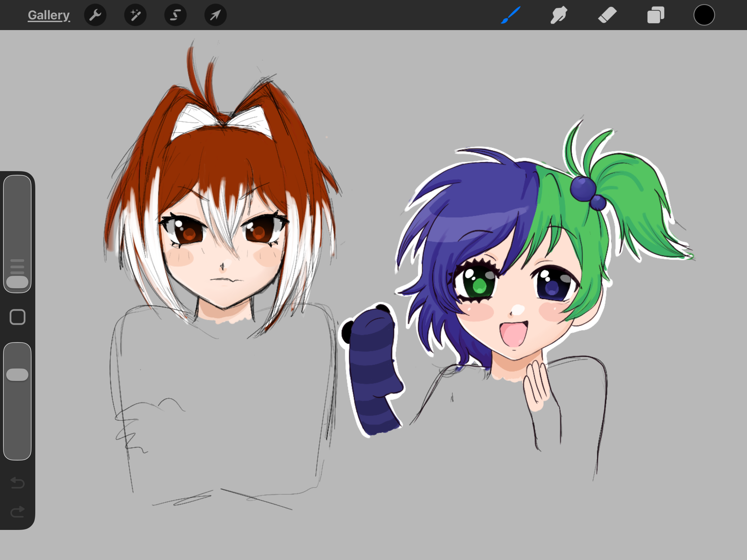Tap the sidebar Modify square button
The width and height of the screenshot is (747, 560).
[x=17, y=317]
